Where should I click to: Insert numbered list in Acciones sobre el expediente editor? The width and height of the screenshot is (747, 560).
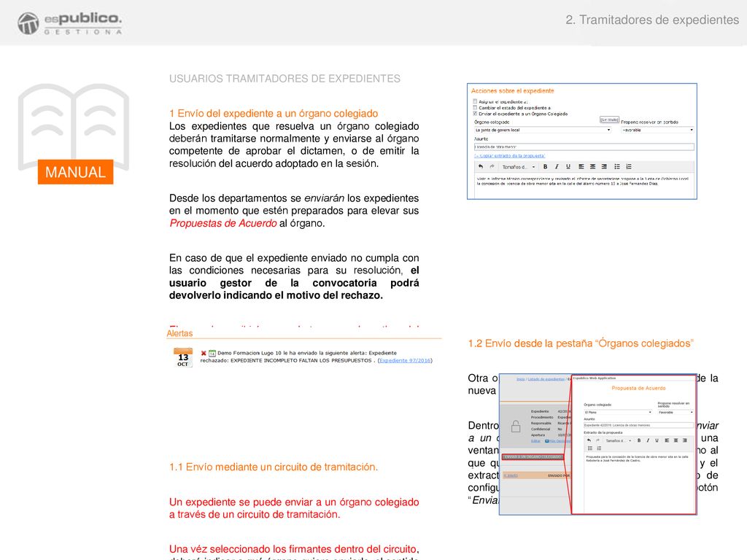[x=629, y=167]
